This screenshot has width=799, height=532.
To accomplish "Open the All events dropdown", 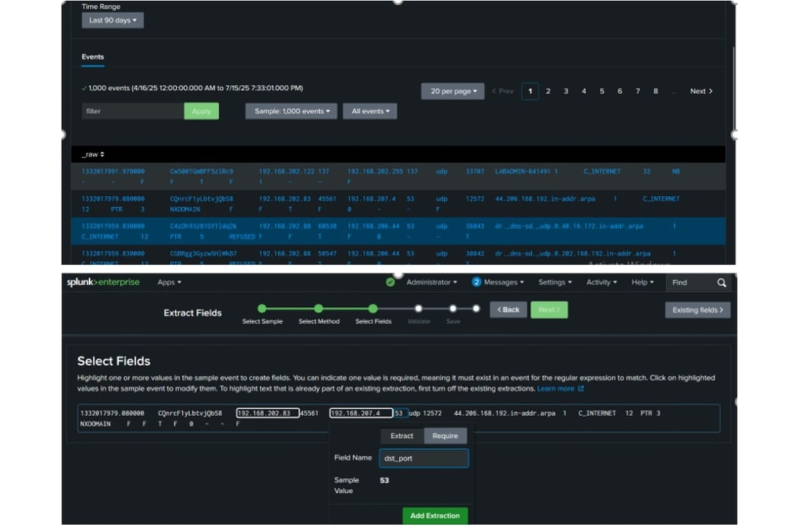I will [370, 111].
